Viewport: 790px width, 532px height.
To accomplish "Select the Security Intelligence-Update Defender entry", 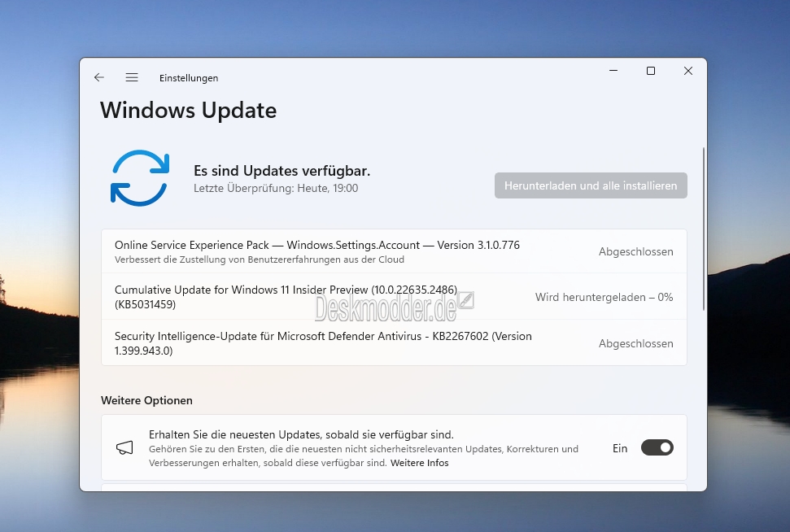I will (x=394, y=343).
